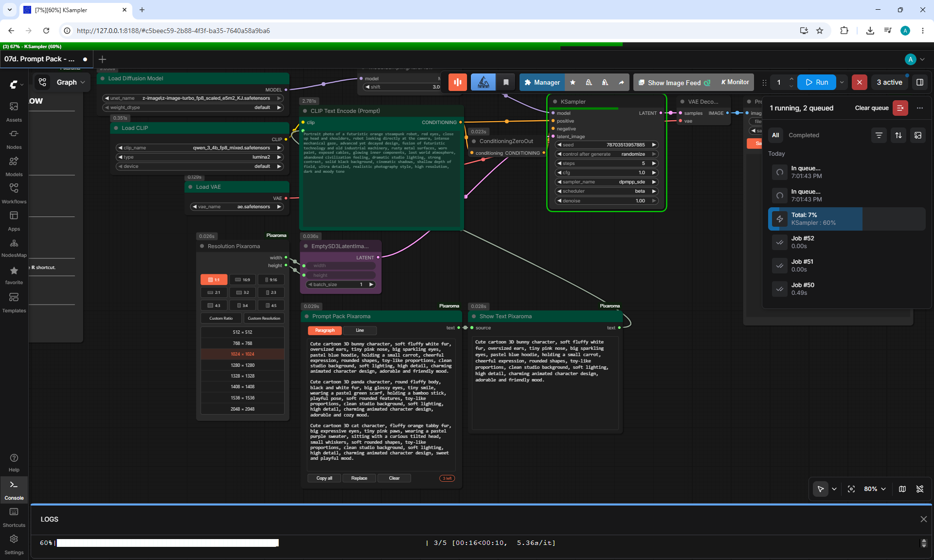
Task: Open the NodesMap sidebar panel
Action: (x=14, y=248)
